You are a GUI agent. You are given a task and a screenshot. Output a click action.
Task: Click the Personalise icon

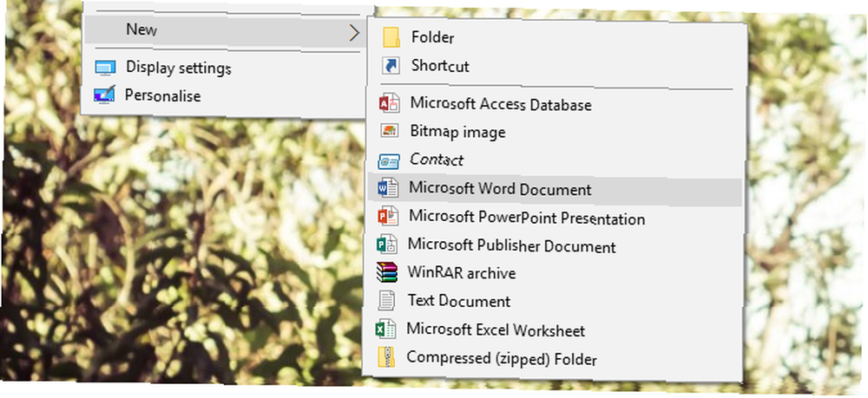(105, 95)
